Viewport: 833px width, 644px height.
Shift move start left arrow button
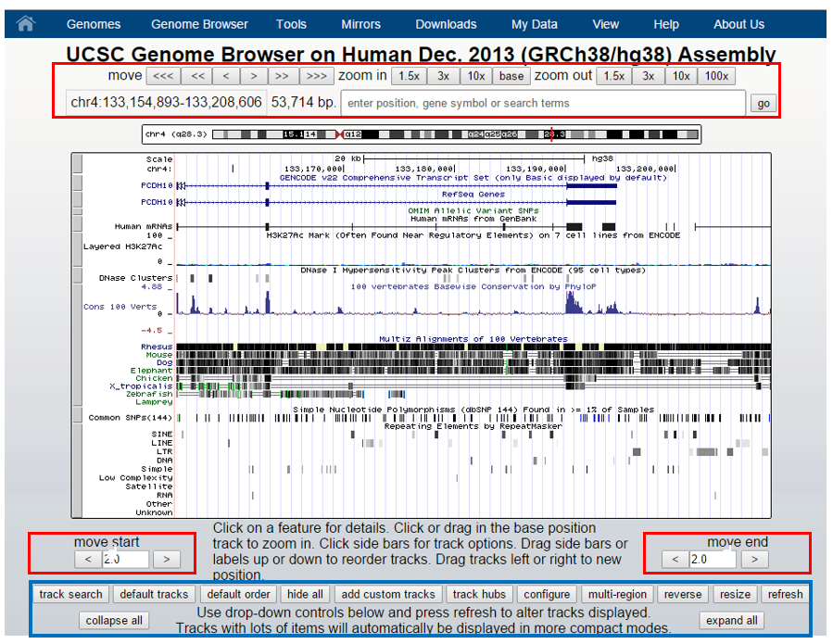point(88,559)
